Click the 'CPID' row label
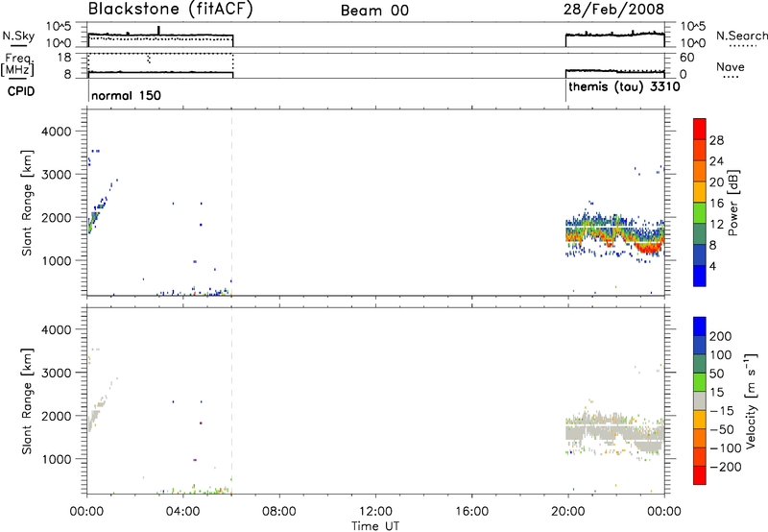Screen dimensions: 768x532 tap(21, 91)
